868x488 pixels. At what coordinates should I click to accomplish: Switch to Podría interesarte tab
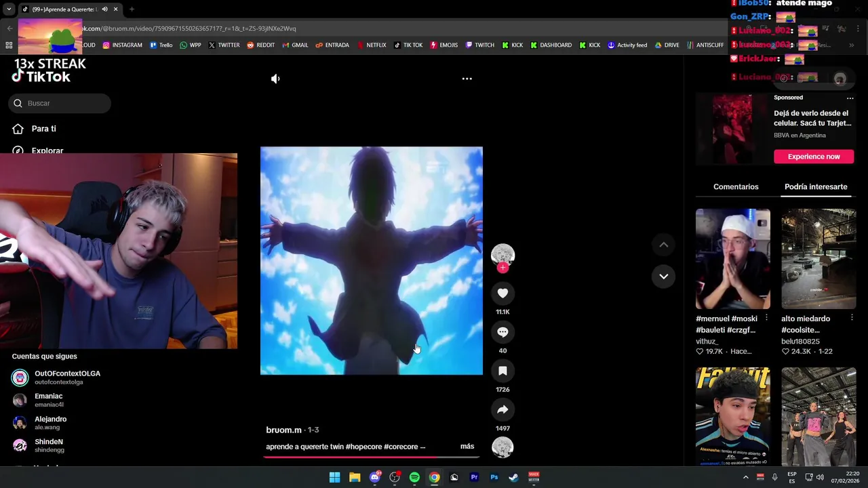coord(816,186)
